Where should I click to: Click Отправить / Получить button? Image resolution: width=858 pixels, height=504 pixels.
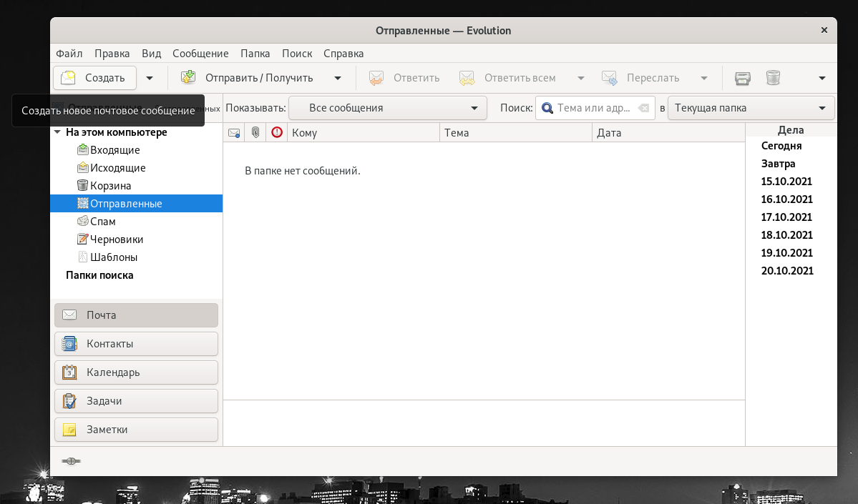coord(248,78)
